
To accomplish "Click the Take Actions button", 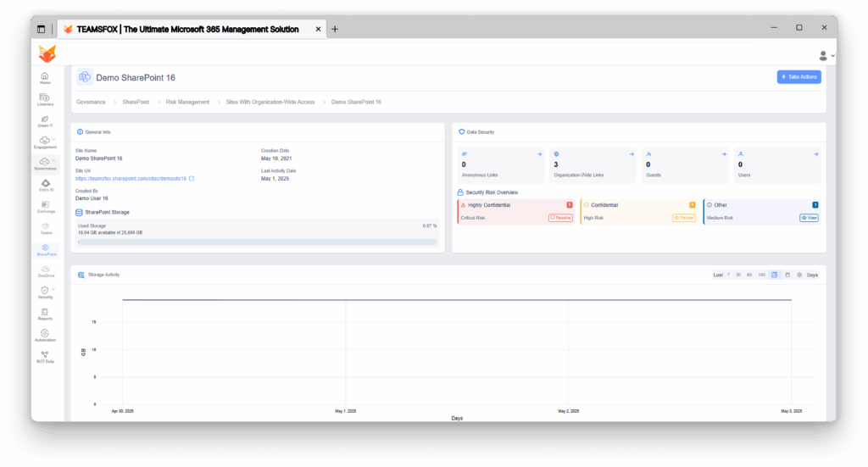I will point(798,77).
